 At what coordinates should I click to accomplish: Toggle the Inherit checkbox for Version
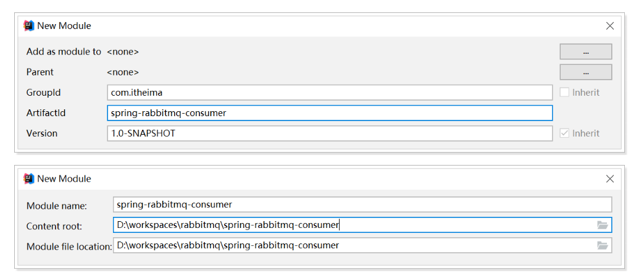(x=564, y=133)
